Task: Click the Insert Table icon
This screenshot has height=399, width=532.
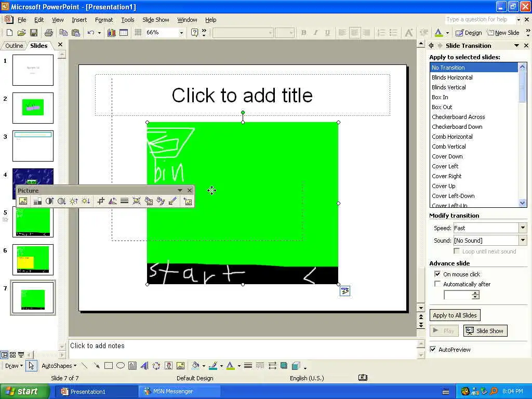Action: pyautogui.click(x=124, y=33)
